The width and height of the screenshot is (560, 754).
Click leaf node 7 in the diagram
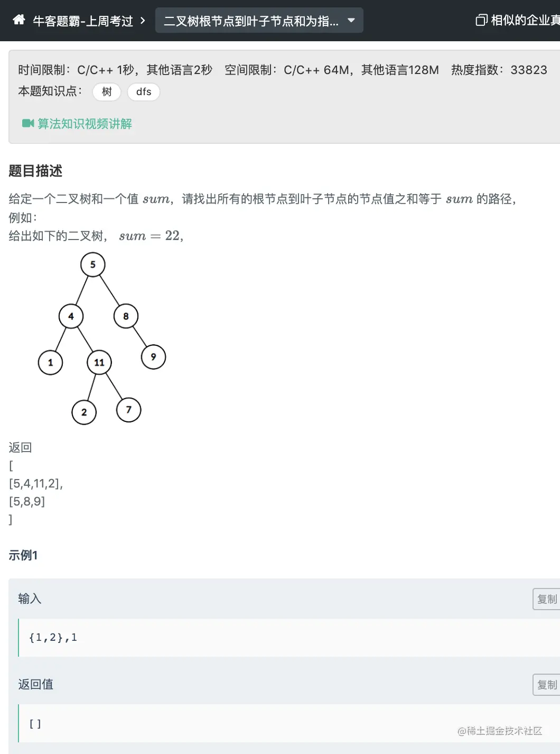(129, 410)
